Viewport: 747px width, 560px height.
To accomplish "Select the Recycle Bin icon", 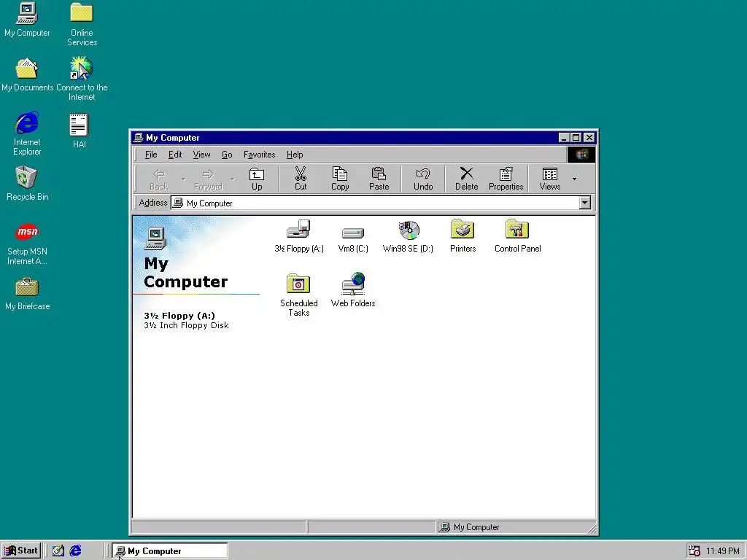I will [27, 184].
